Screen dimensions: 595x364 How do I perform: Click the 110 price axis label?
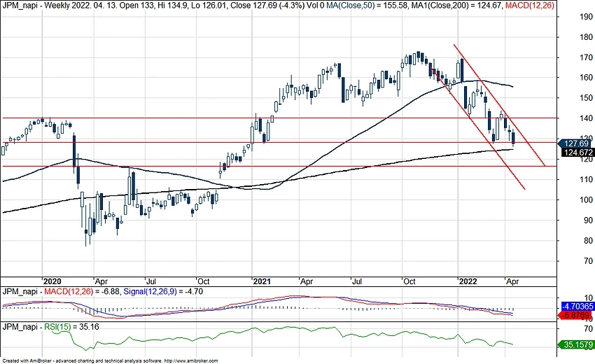[587, 179]
